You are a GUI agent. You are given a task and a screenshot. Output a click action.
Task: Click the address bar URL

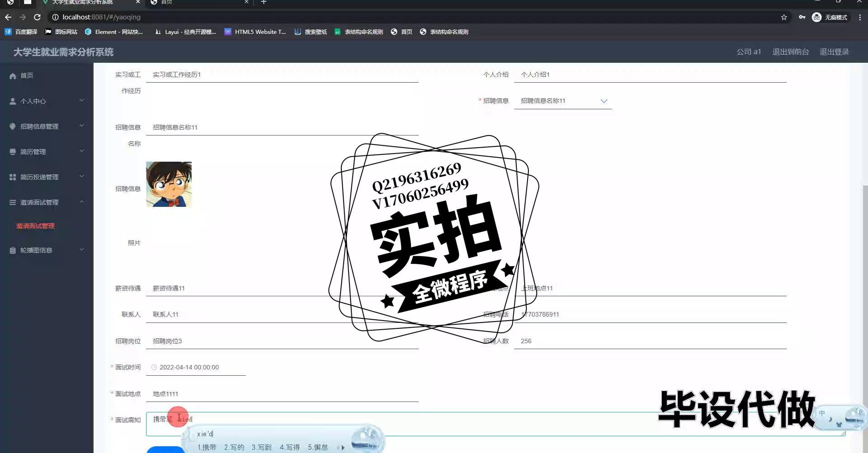point(101,17)
